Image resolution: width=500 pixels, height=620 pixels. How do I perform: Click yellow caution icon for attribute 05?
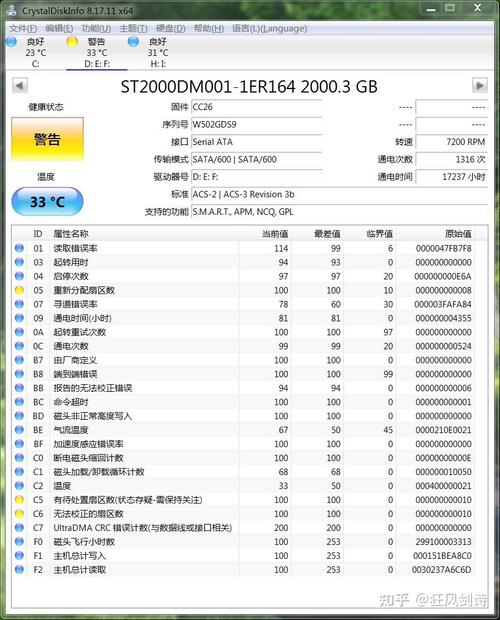click(19, 290)
